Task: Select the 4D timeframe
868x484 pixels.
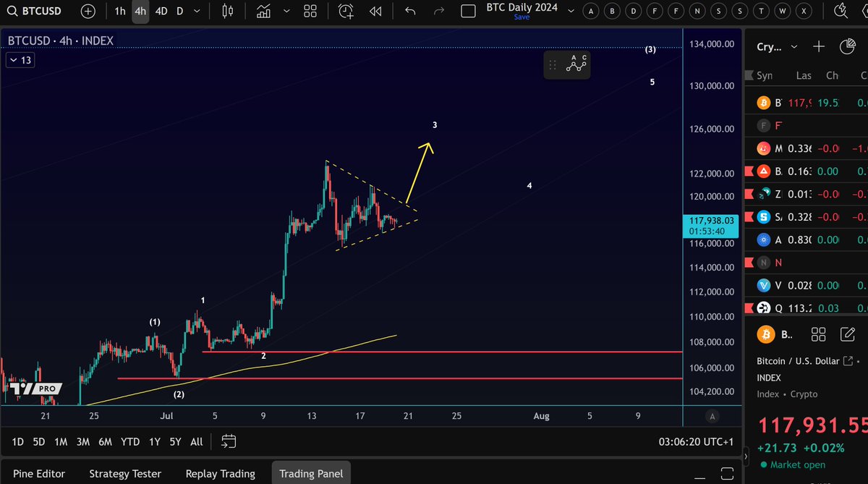Action: coord(161,12)
